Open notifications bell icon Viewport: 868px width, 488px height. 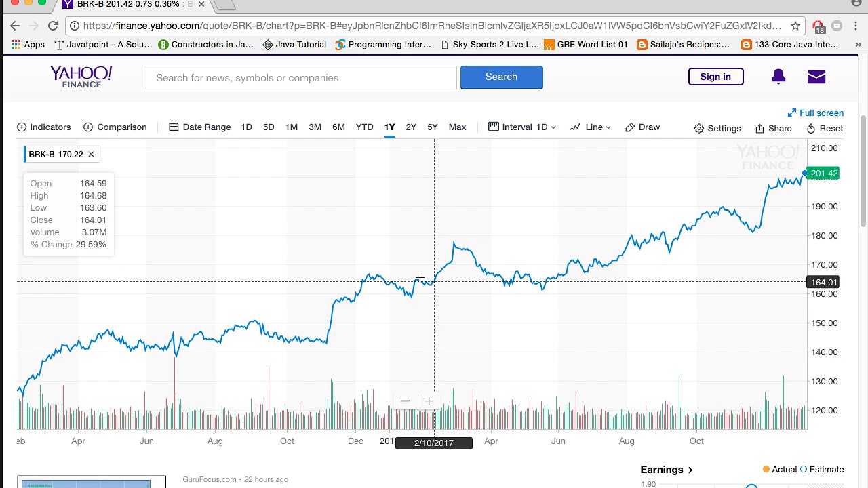click(x=778, y=77)
